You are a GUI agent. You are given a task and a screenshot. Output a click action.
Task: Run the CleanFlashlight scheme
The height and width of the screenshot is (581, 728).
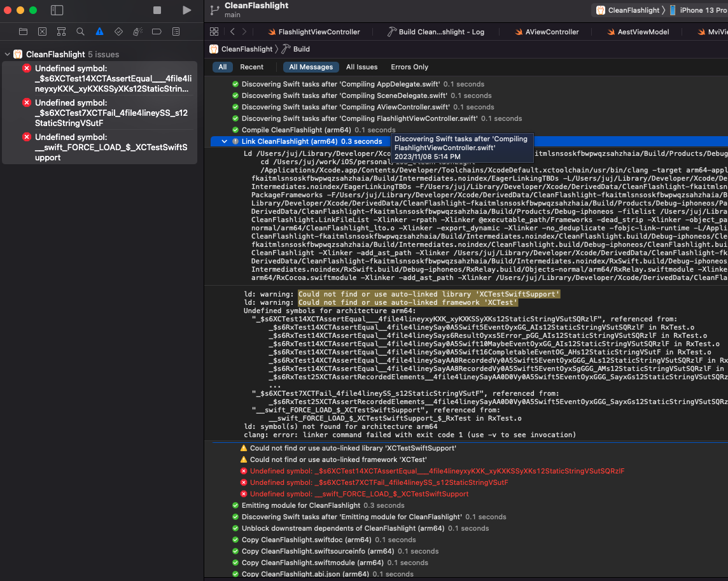[x=186, y=10]
